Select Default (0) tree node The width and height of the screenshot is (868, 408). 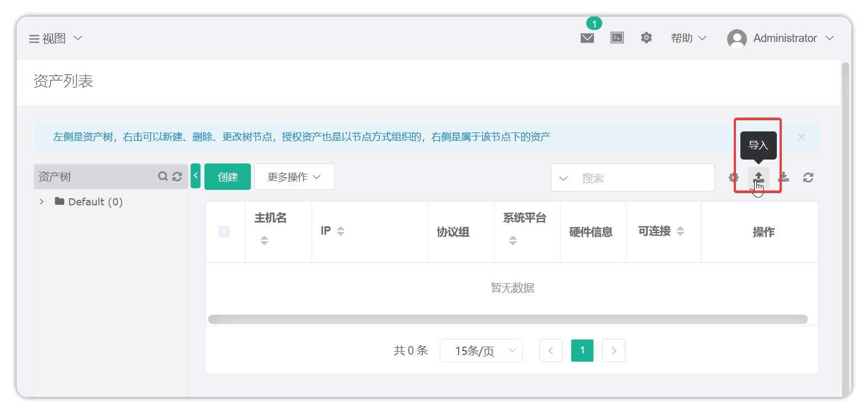(95, 202)
